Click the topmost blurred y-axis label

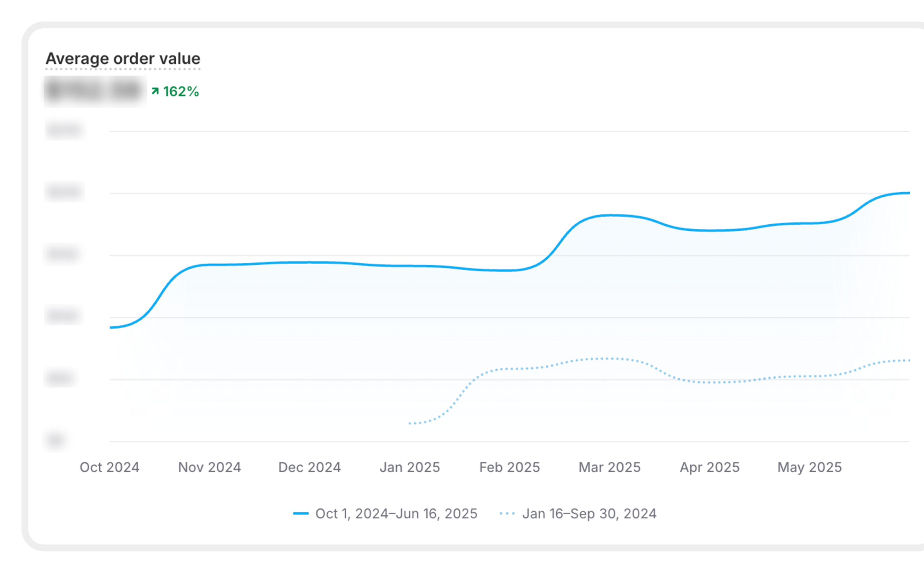[x=65, y=130]
